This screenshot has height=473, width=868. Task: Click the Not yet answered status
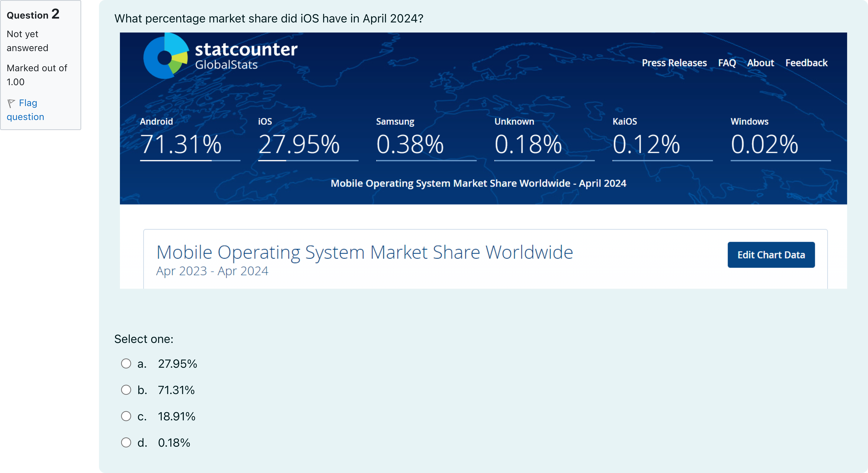[x=27, y=41]
